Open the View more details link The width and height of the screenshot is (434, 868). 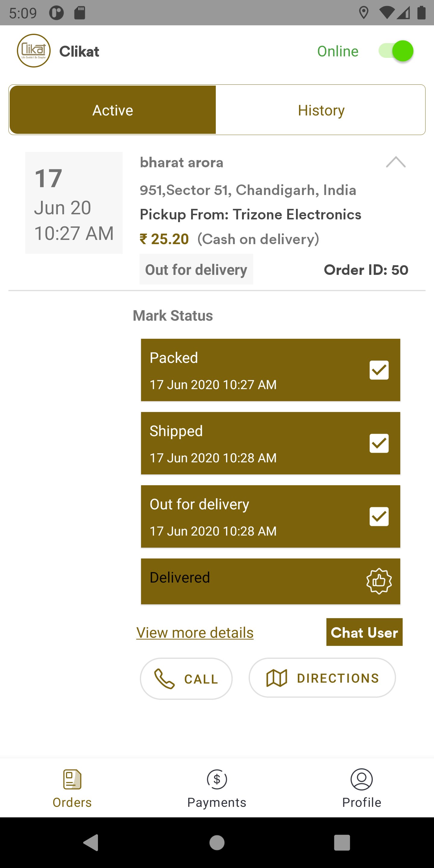click(x=195, y=633)
